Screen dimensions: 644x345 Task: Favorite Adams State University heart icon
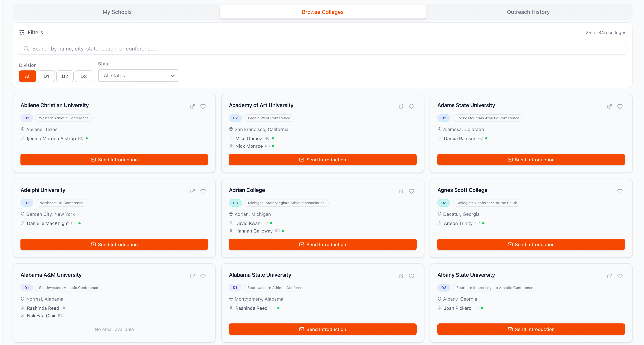click(620, 106)
